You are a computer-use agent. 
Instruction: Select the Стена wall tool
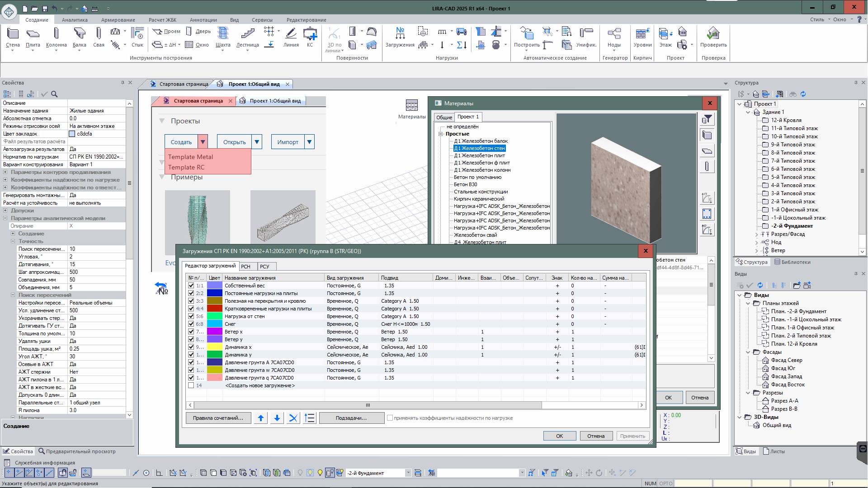pyautogui.click(x=13, y=37)
